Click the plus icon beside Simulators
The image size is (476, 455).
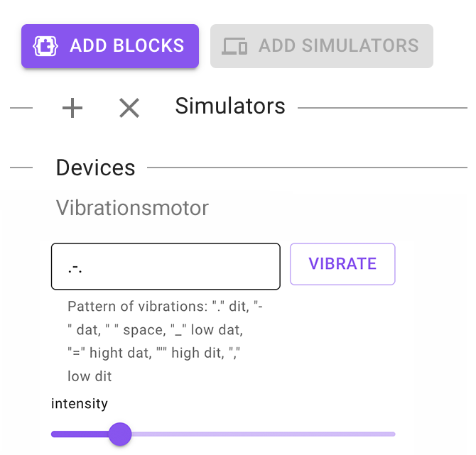(x=72, y=108)
